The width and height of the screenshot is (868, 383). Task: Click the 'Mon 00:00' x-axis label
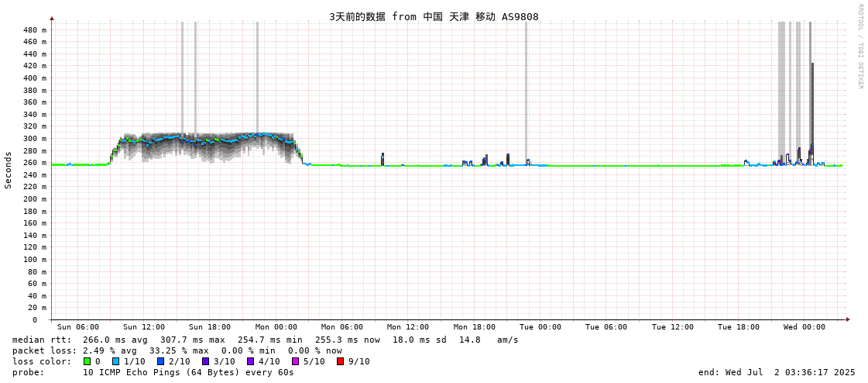coord(276,327)
